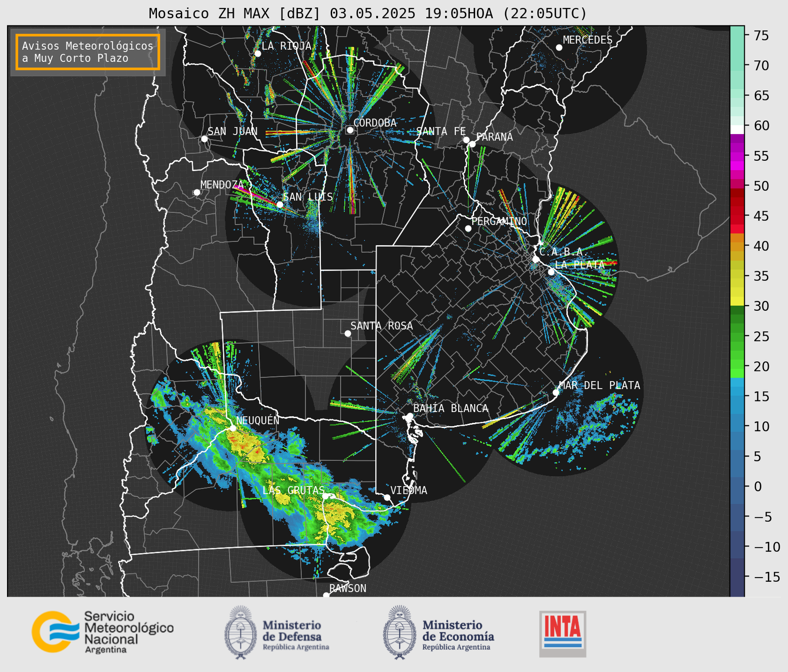Image resolution: width=788 pixels, height=672 pixels.
Task: Click the La Rioja city marker dot
Action: tap(257, 53)
